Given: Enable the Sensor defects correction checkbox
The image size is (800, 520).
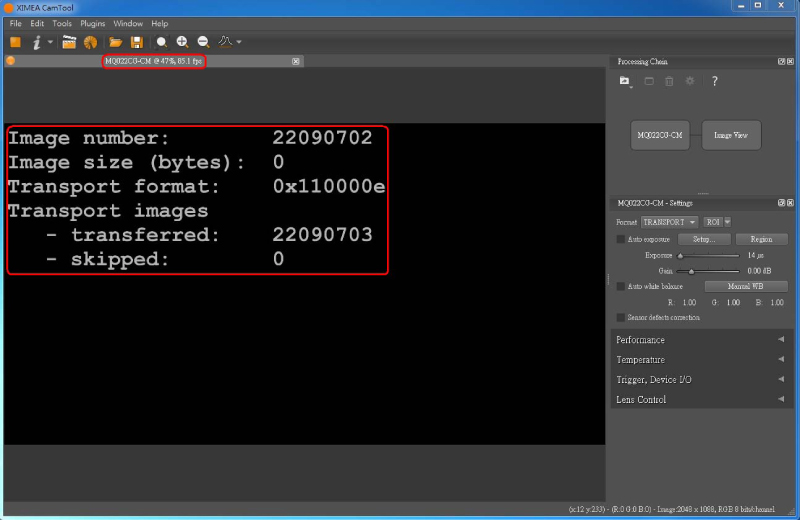Looking at the screenshot, I should point(620,317).
